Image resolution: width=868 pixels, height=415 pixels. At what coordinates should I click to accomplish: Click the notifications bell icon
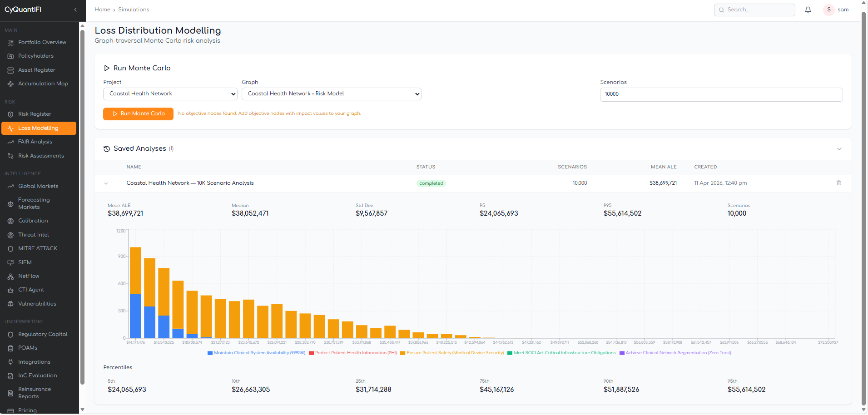808,10
